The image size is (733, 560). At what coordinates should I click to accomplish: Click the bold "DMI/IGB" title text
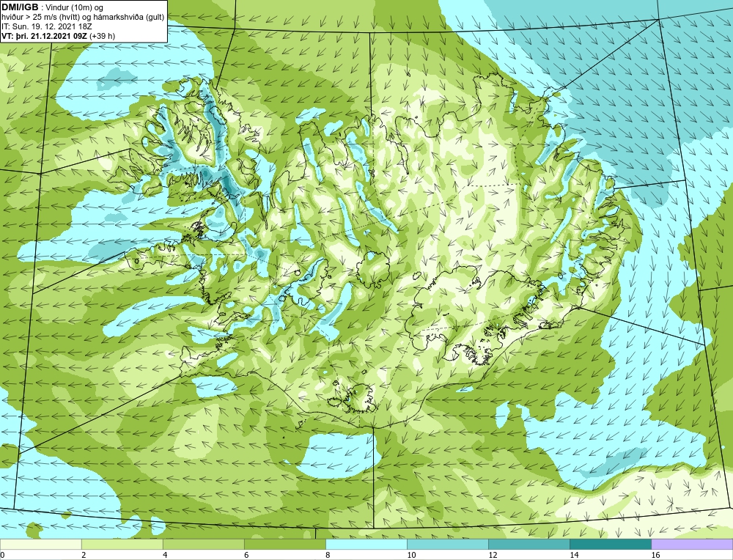(x=20, y=7)
